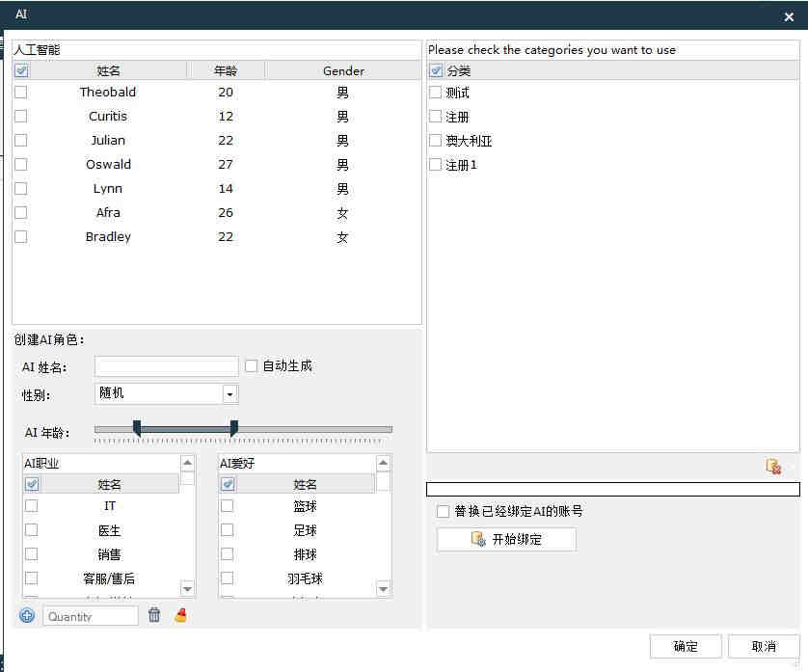
Task: Toggle the 分类 select-all checkbox
Action: click(x=436, y=70)
